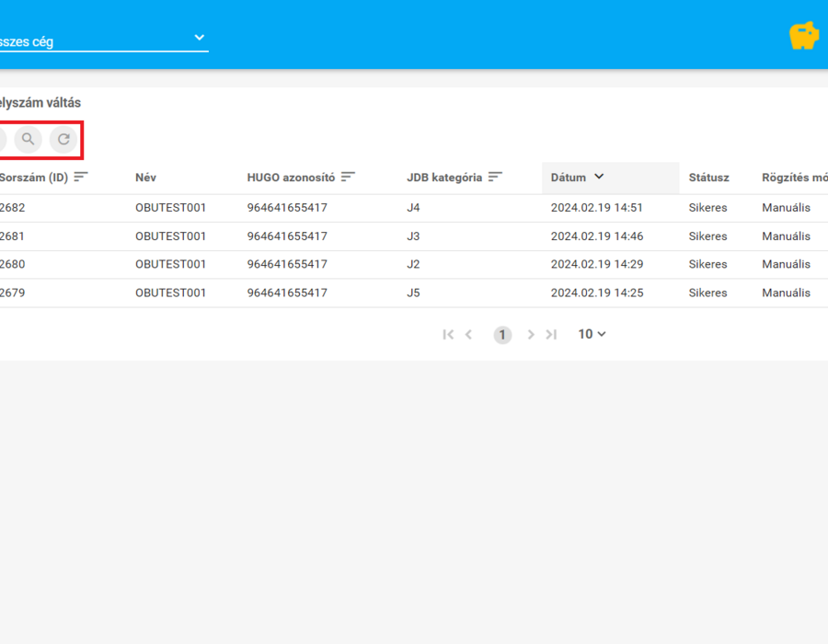Sort by Sorszám (ID) using its sort icon
The image size is (828, 644).
[81, 177]
